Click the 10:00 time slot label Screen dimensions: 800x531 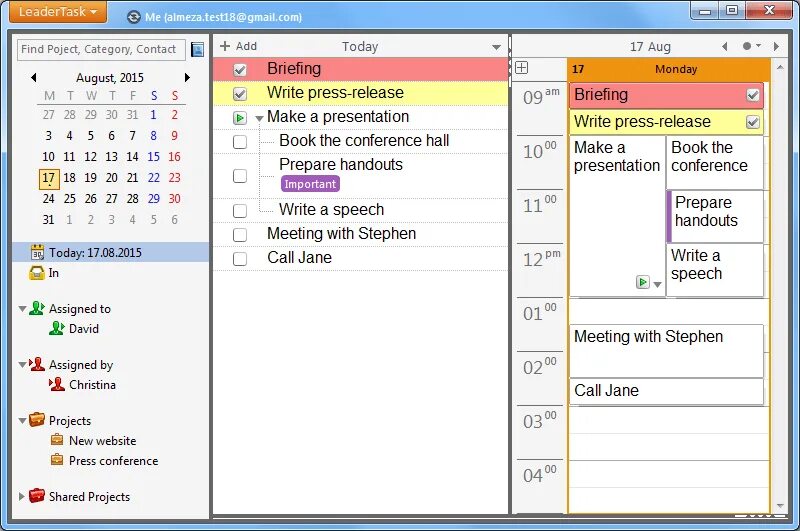click(540, 151)
